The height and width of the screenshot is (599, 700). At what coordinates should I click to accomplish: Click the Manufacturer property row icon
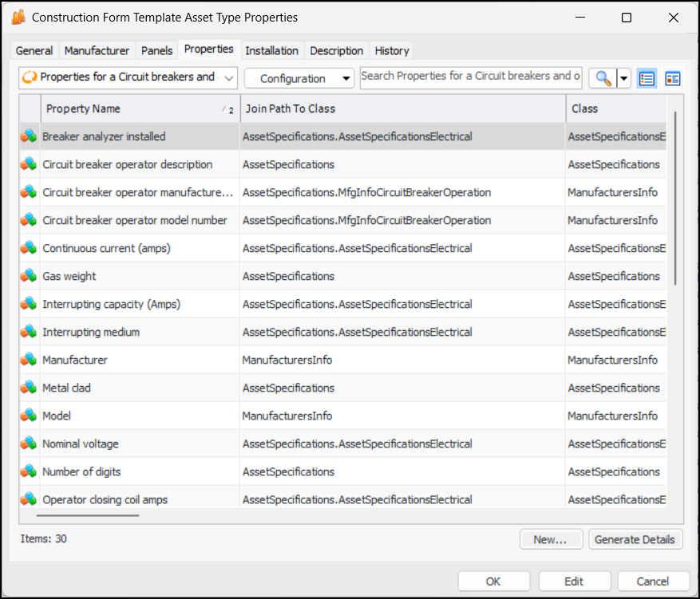coord(29,360)
